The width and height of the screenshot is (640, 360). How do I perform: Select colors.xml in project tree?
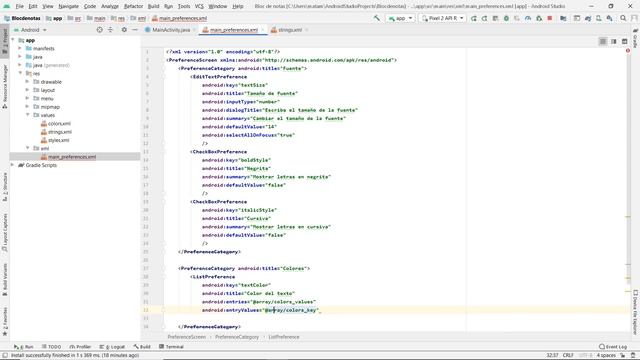click(x=59, y=123)
